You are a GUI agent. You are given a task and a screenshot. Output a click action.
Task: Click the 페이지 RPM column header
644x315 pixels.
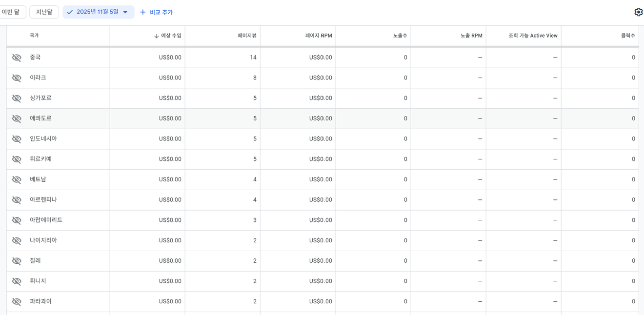tap(319, 36)
